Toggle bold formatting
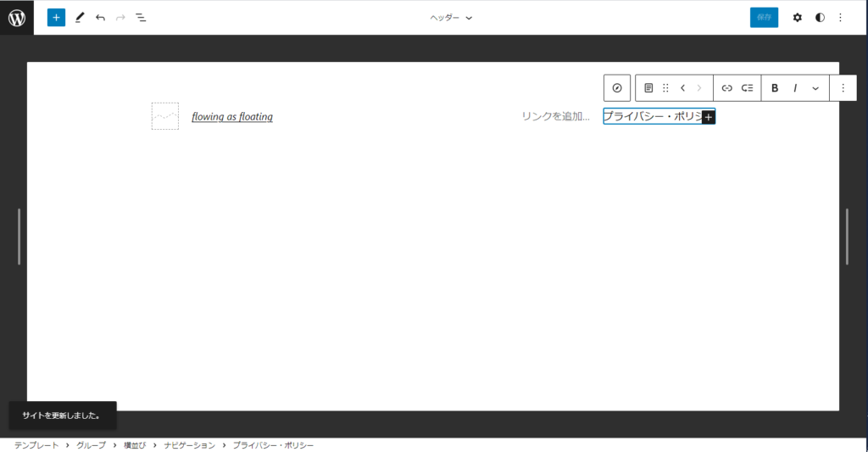The height and width of the screenshot is (452, 868). pyautogui.click(x=775, y=88)
